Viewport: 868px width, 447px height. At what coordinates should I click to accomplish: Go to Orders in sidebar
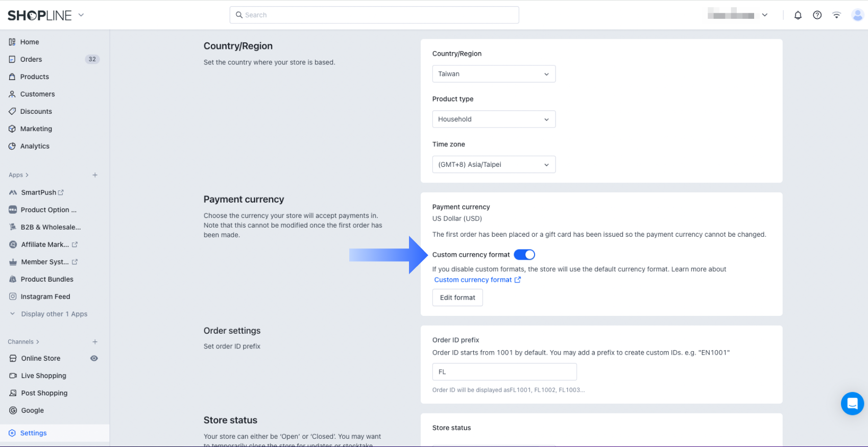31,59
